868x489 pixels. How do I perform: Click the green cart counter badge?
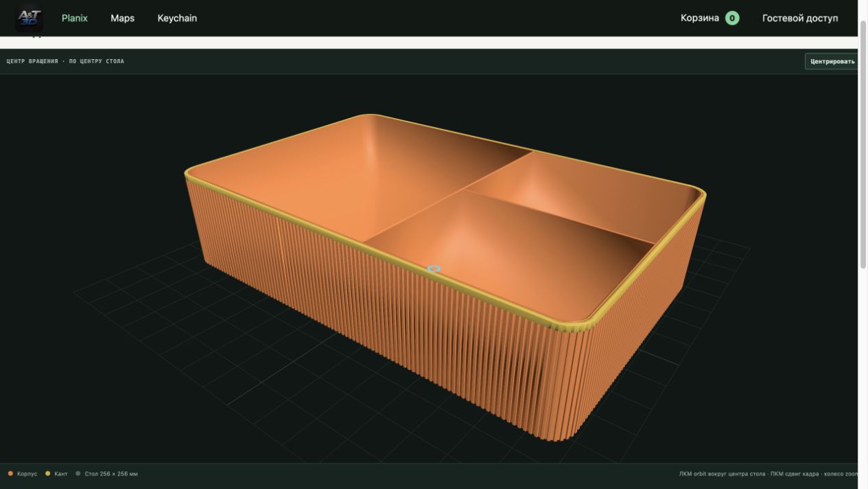point(732,18)
